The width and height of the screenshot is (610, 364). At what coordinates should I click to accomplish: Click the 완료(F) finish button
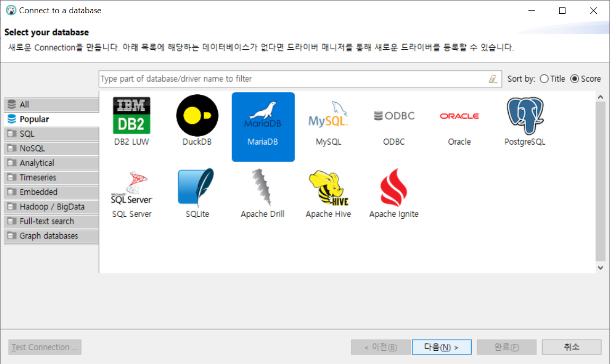(x=507, y=347)
